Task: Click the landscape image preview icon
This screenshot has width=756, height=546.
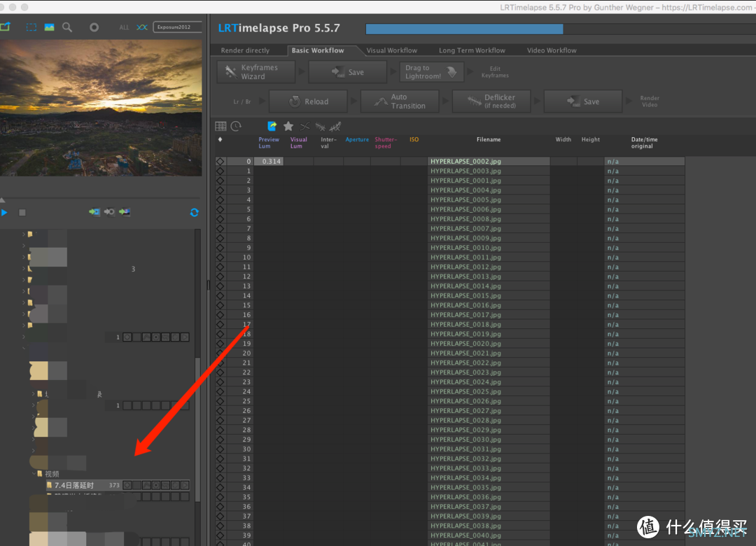Action: coord(49,27)
